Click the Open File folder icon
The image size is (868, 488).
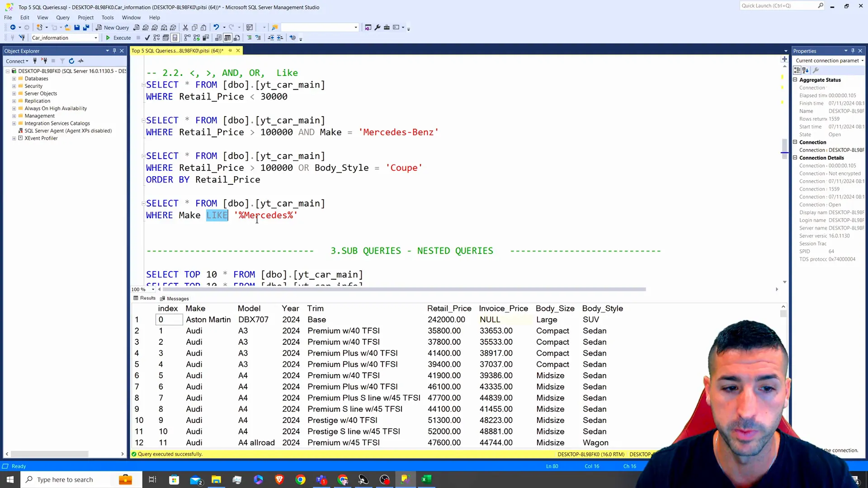click(x=67, y=28)
